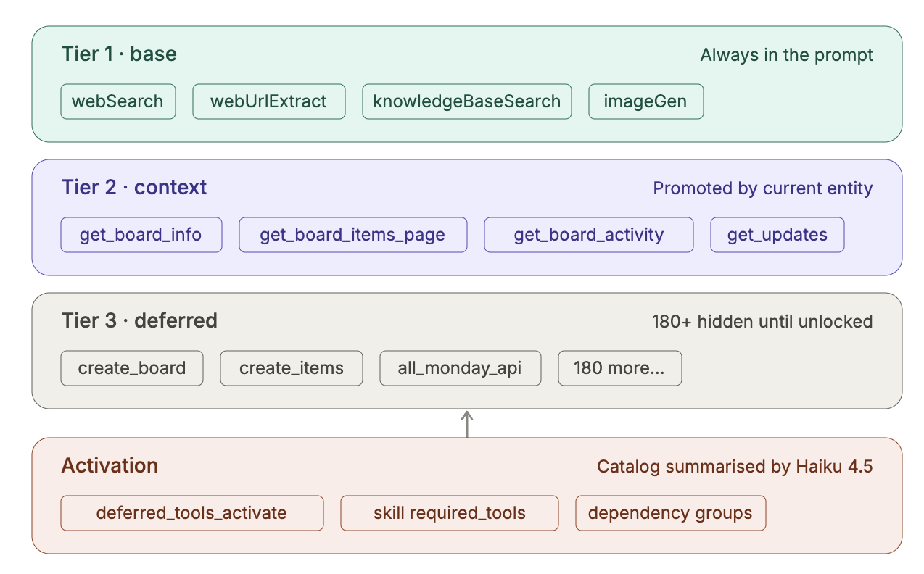Click the all_monday_api chip
The height and width of the screenshot is (574, 924).
point(461,368)
